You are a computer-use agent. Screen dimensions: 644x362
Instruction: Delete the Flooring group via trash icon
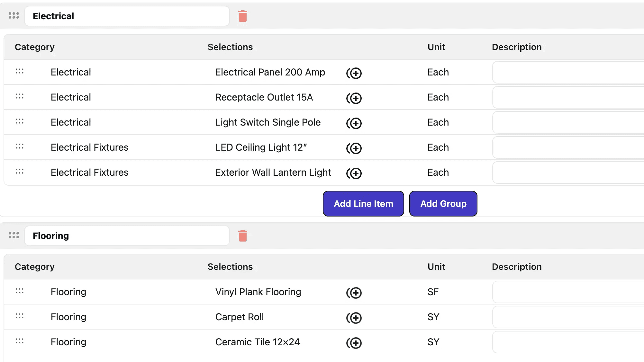click(x=243, y=235)
